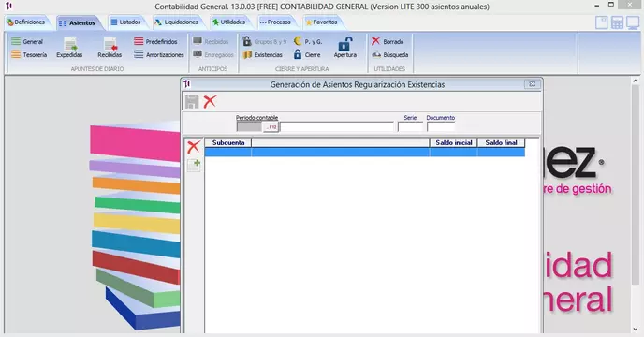Add new row with green plus icon
Screen dimensions: 644x337
tap(194, 165)
